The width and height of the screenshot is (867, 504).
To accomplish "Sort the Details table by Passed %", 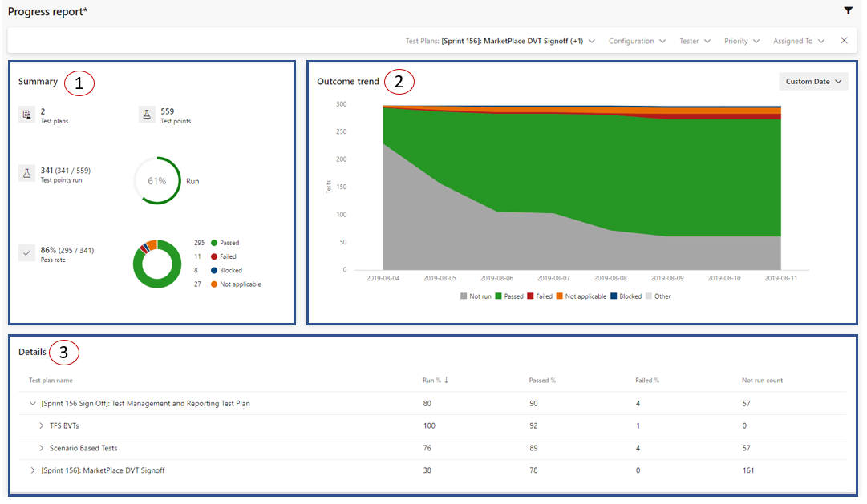I will click(543, 380).
